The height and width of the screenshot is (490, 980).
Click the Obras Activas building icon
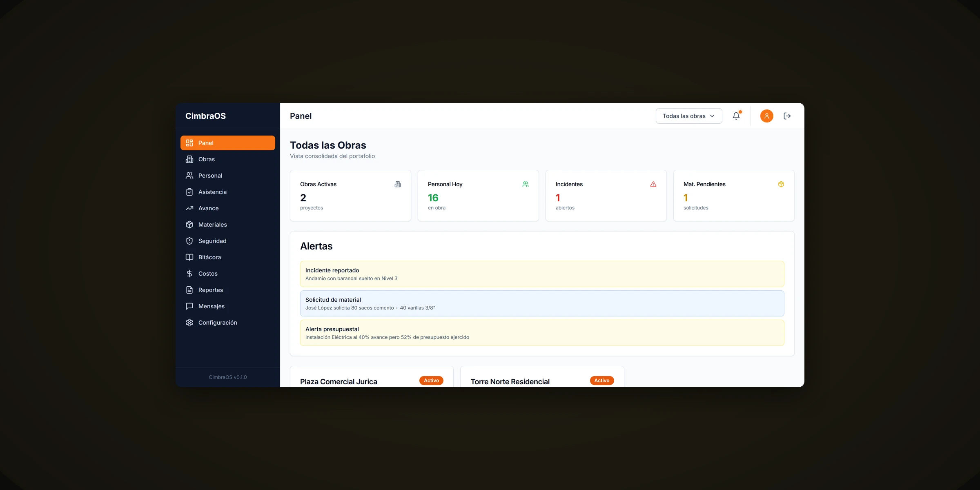tap(398, 184)
